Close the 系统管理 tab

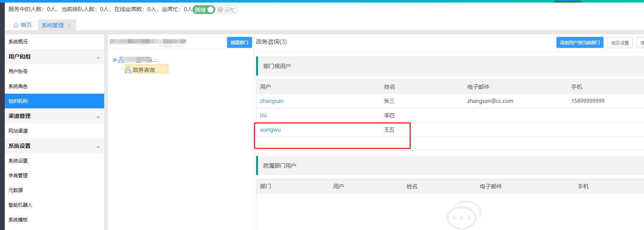coord(70,25)
